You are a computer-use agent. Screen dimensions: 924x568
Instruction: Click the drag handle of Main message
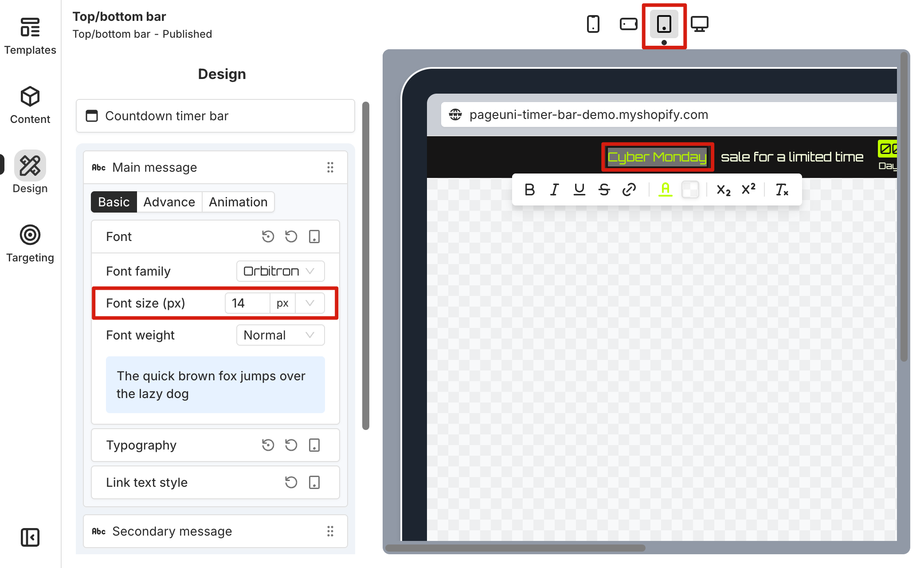click(x=330, y=167)
